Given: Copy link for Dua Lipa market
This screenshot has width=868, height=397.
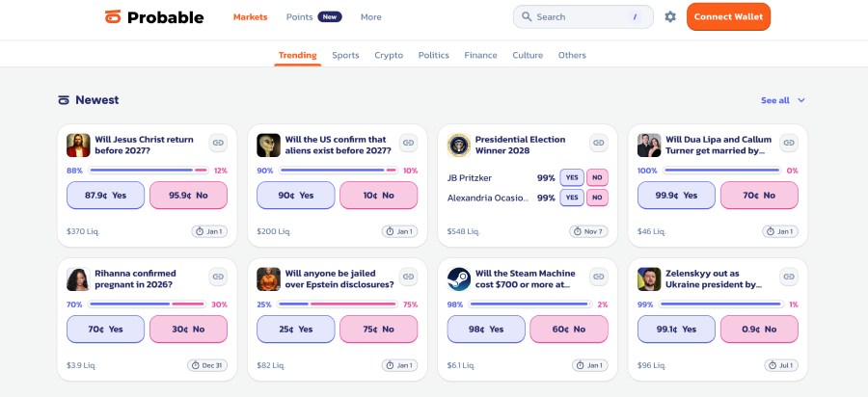Looking at the screenshot, I should click(789, 143).
